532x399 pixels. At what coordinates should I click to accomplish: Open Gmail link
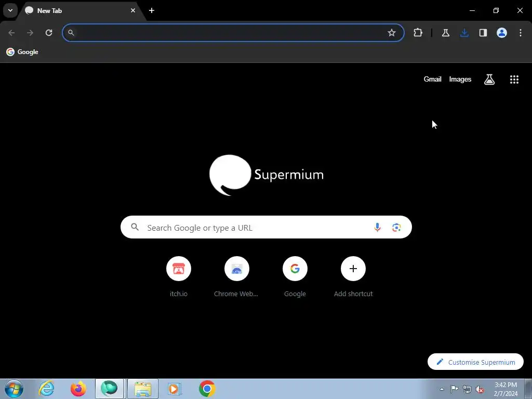(x=432, y=79)
